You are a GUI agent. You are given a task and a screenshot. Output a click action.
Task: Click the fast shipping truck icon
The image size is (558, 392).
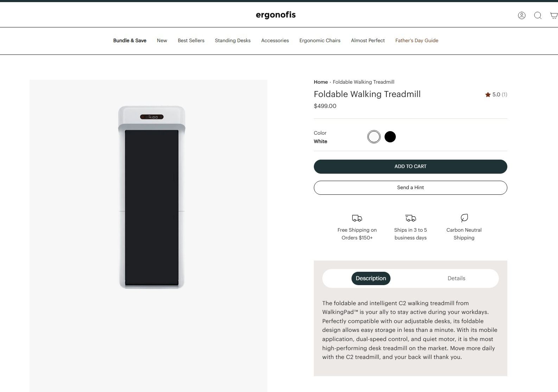pos(410,218)
